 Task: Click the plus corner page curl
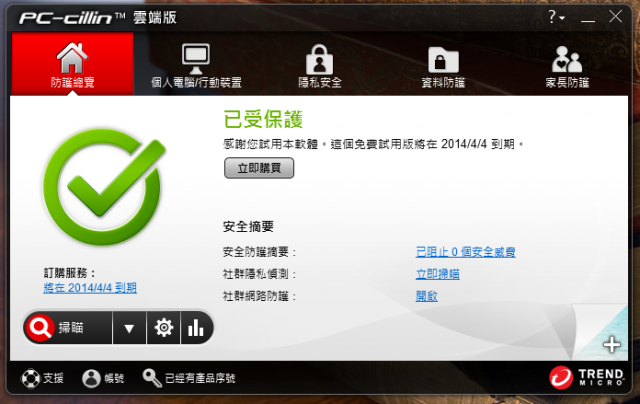(611, 344)
